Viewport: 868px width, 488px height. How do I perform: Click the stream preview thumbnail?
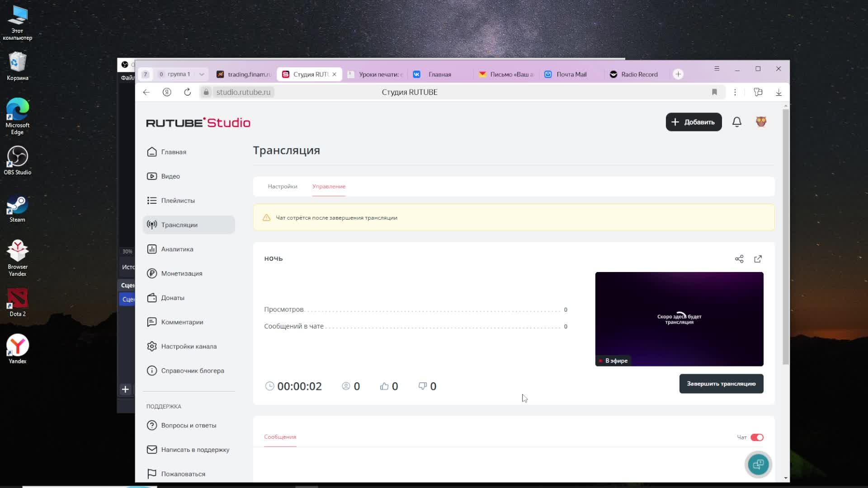(679, 319)
